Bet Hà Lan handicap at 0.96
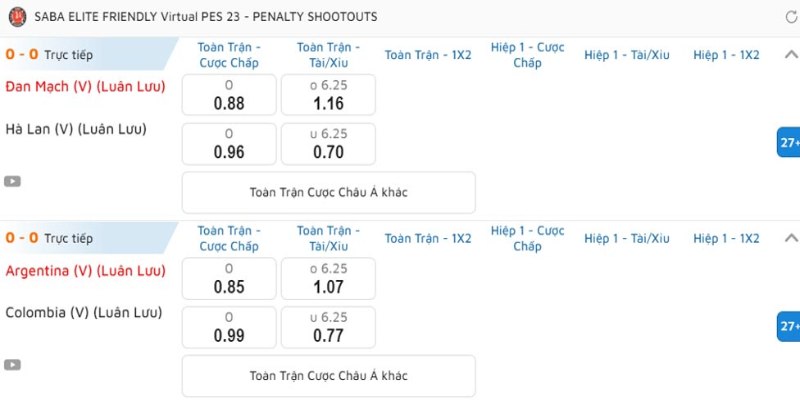Viewport: 800px width, 400px height. 229,144
